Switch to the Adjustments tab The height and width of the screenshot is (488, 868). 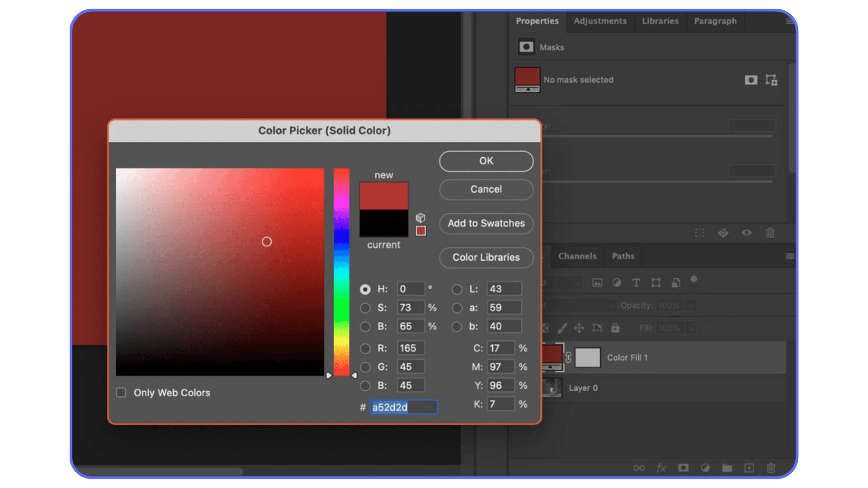(x=600, y=21)
